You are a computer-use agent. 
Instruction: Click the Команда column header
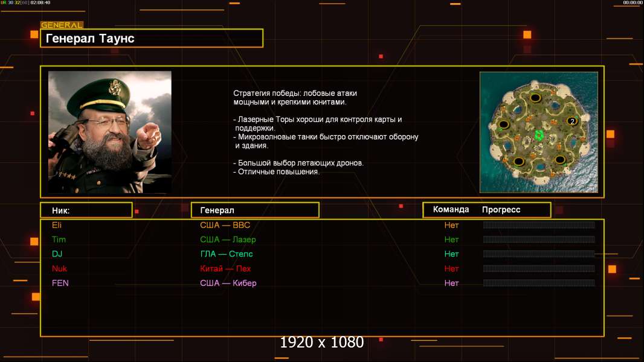pyautogui.click(x=451, y=209)
